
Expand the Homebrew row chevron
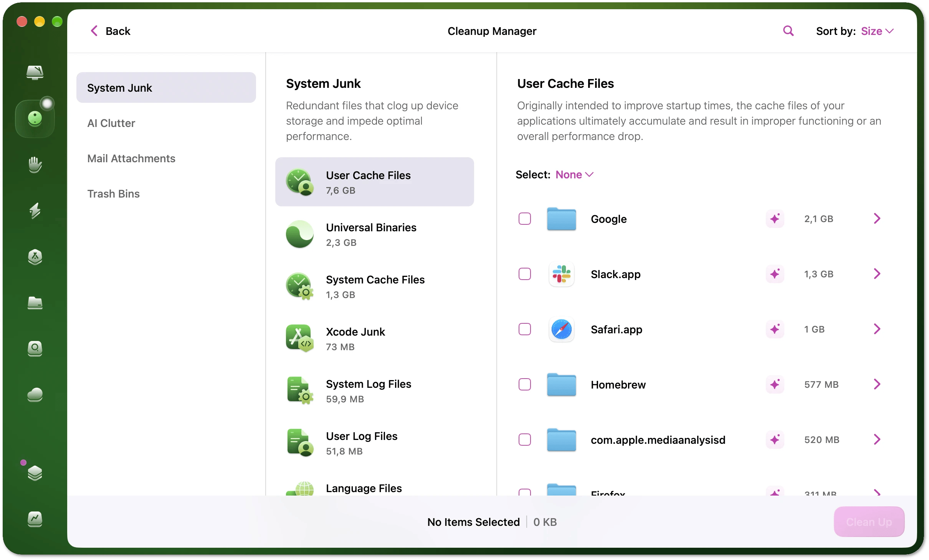[877, 384]
